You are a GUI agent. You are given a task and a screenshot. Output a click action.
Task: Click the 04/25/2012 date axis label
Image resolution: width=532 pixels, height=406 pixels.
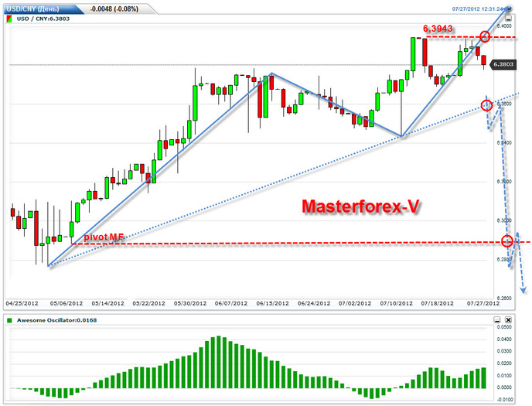[22, 303]
